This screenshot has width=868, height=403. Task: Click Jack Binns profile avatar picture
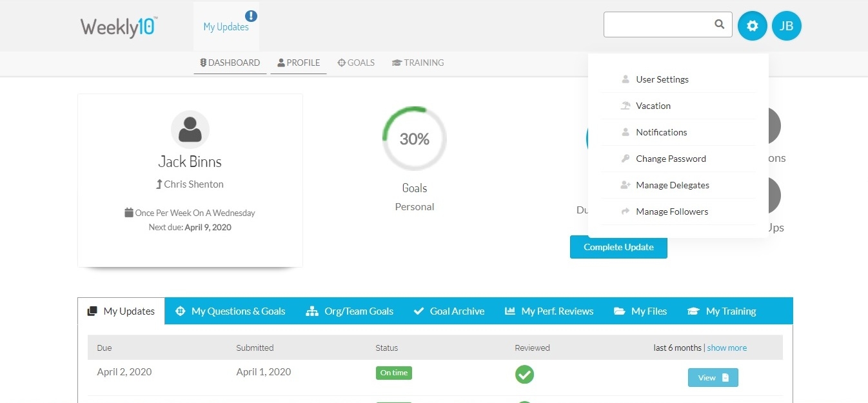point(190,130)
